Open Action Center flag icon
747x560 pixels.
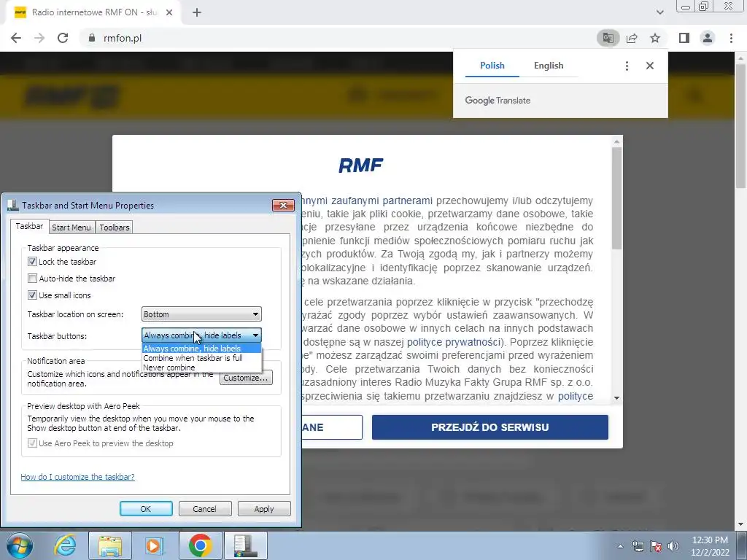[x=656, y=546]
